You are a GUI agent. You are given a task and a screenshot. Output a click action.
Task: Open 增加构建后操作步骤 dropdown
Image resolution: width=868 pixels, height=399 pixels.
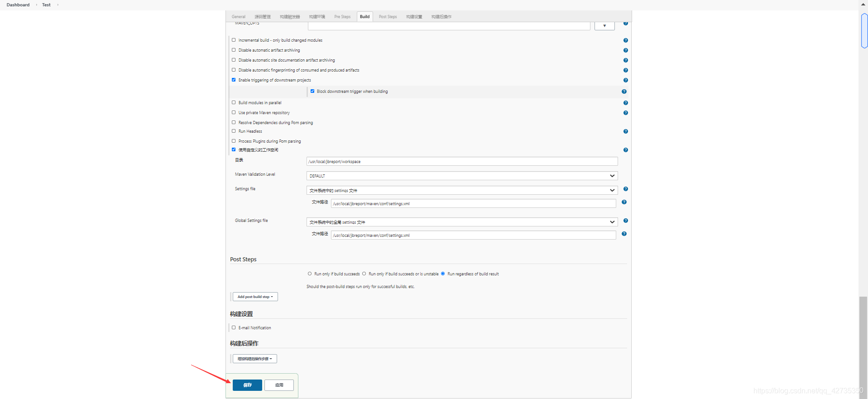[x=255, y=359]
